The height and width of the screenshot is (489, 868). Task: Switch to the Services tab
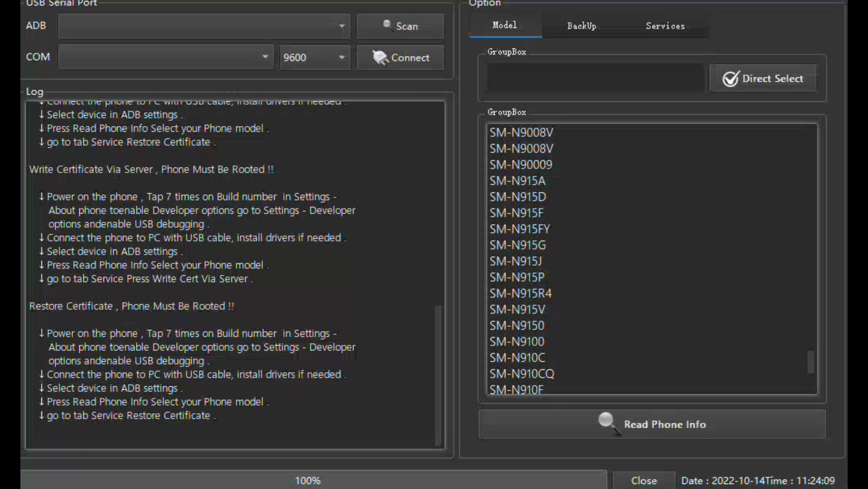click(x=665, y=26)
